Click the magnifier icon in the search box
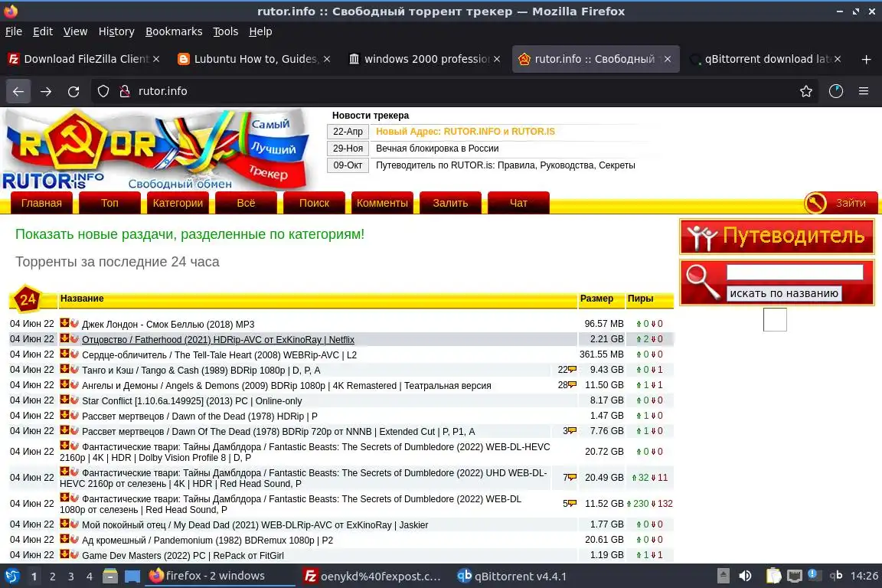The height and width of the screenshot is (588, 882). (703, 281)
